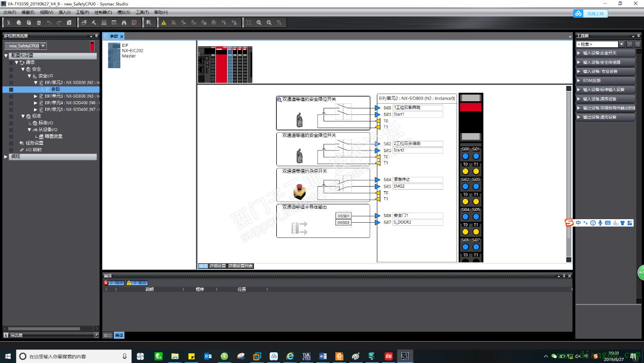This screenshot has height=363, width=644.
Task: Toggle the warnings filter in build panel
Action: (x=137, y=283)
